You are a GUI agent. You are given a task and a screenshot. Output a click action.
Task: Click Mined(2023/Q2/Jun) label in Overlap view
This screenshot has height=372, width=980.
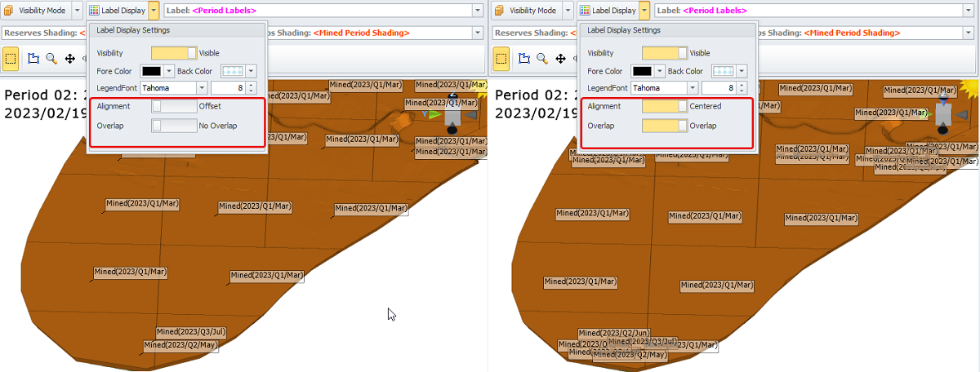[x=614, y=333]
